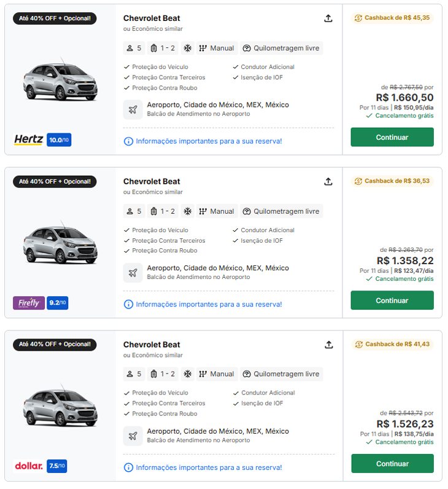Open important reservation info on the Hertz card
This screenshot has width=448, height=489.
point(209,141)
